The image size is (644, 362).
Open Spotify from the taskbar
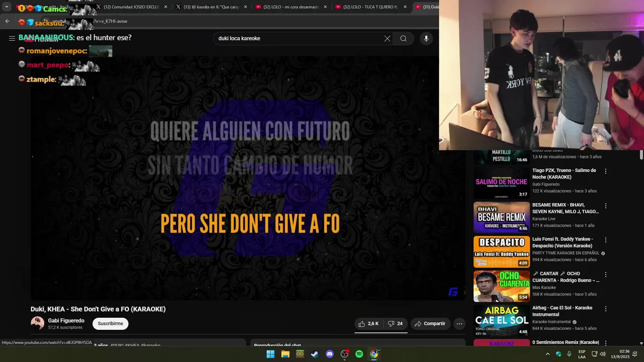coord(359,354)
